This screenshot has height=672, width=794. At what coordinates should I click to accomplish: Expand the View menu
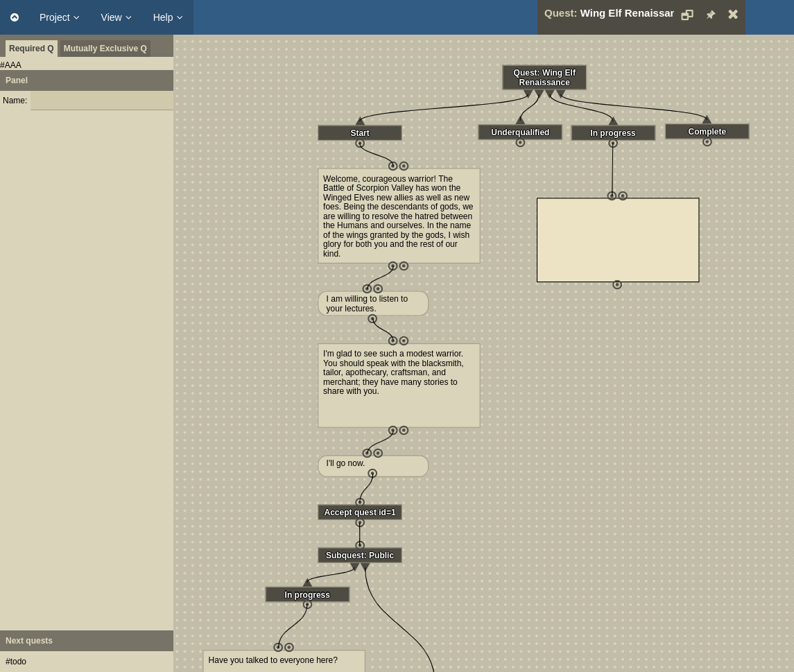tap(116, 17)
